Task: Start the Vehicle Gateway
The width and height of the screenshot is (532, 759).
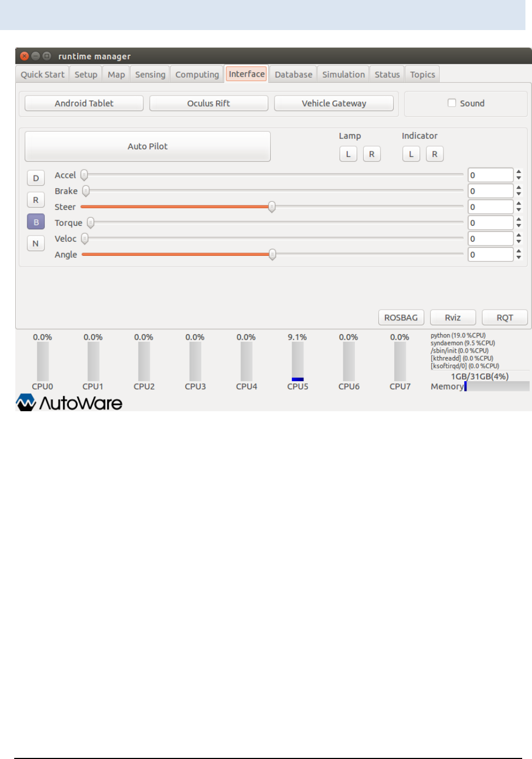Action: (334, 103)
